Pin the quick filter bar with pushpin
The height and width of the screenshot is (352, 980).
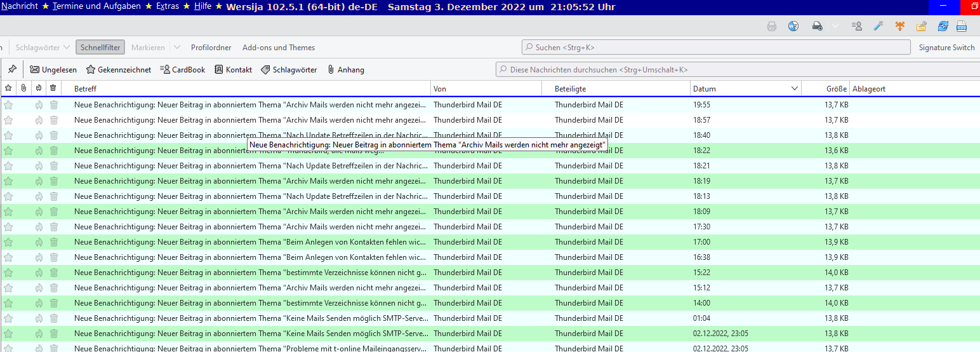pos(12,69)
